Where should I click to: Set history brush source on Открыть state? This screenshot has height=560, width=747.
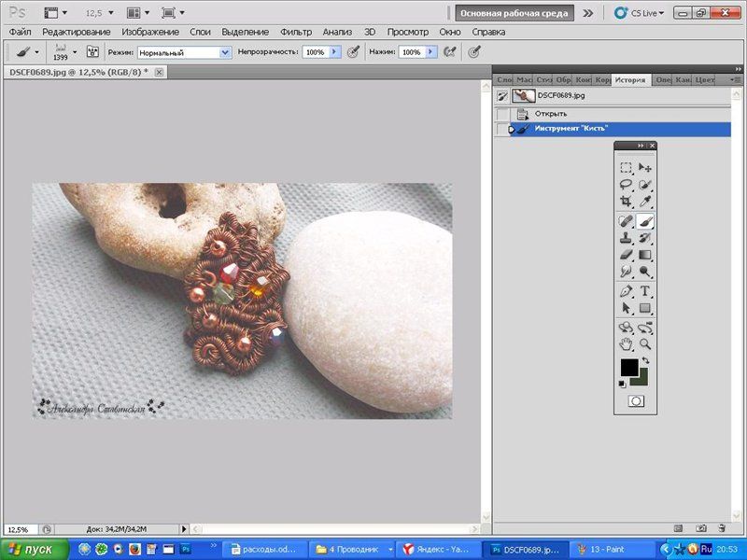click(502, 114)
